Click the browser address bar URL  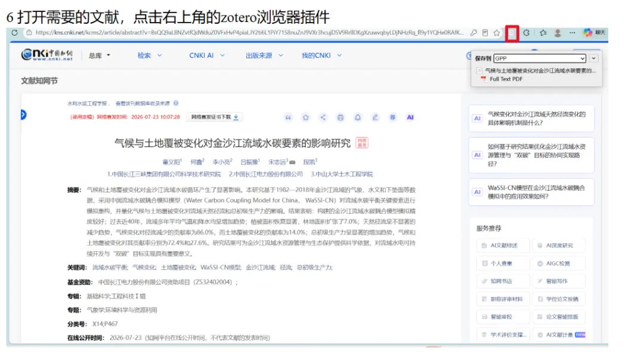tap(249, 33)
